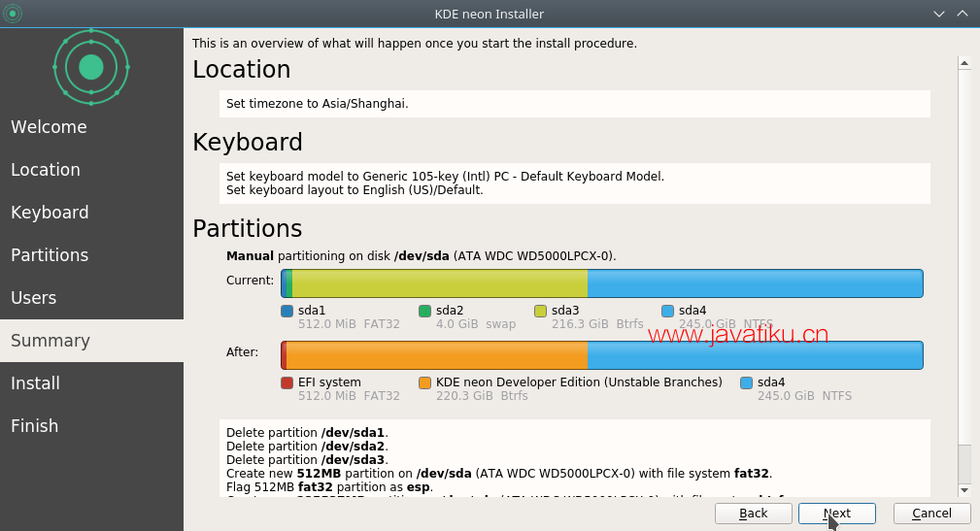This screenshot has height=531, width=980.
Task: Click the Current sda4 blue legend swatch
Action: point(667,311)
